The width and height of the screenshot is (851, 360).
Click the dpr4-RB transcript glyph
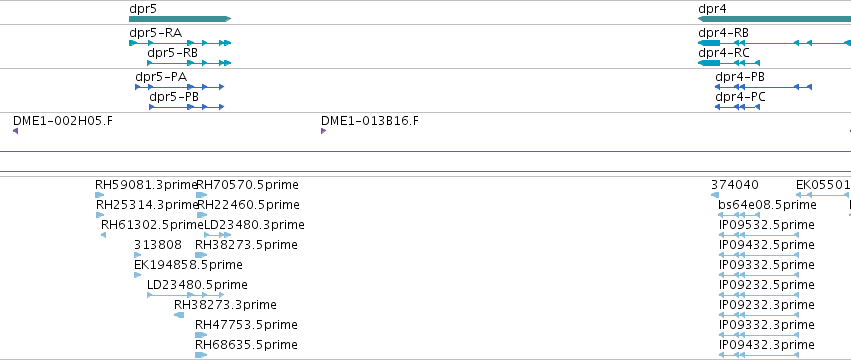[x=774, y=43]
